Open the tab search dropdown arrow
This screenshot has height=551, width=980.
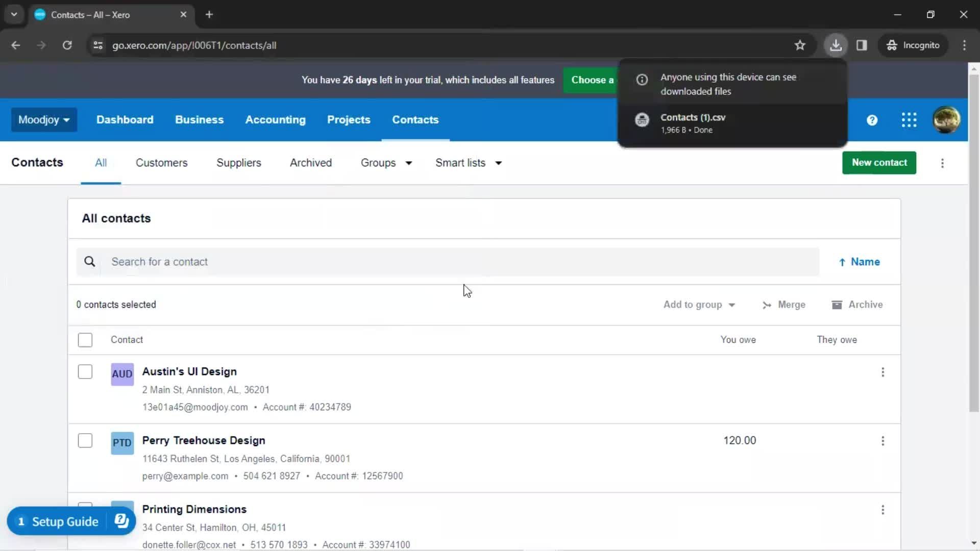pos(14,15)
